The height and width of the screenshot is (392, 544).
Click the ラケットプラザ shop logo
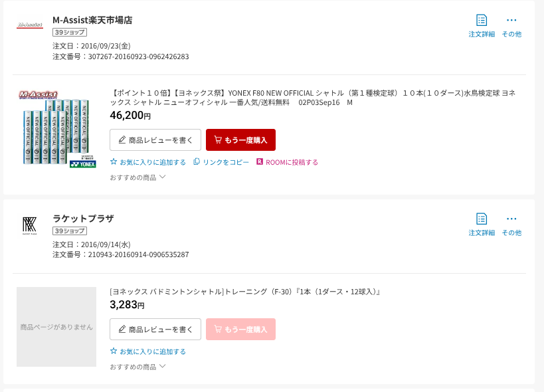click(30, 225)
